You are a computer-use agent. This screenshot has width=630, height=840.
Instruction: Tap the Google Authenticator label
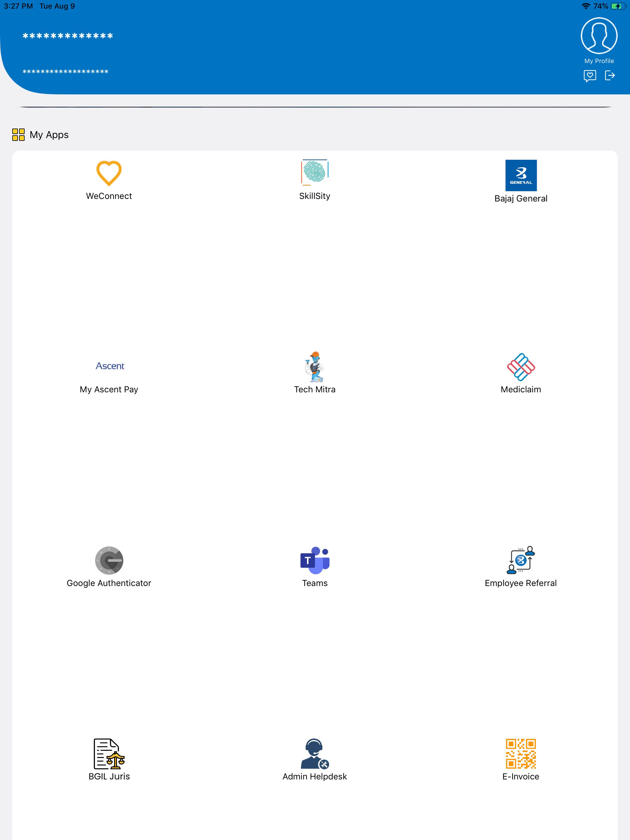tap(109, 583)
